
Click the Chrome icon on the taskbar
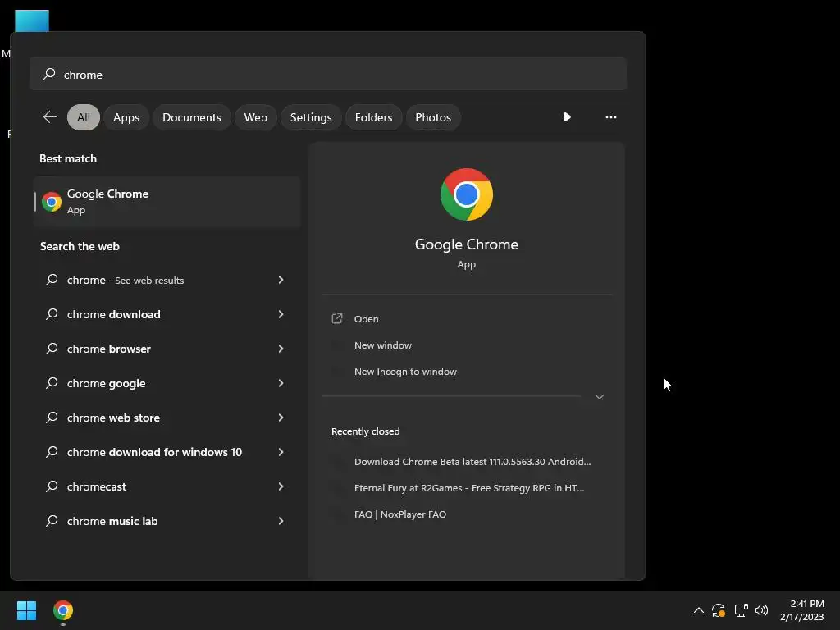pyautogui.click(x=63, y=610)
